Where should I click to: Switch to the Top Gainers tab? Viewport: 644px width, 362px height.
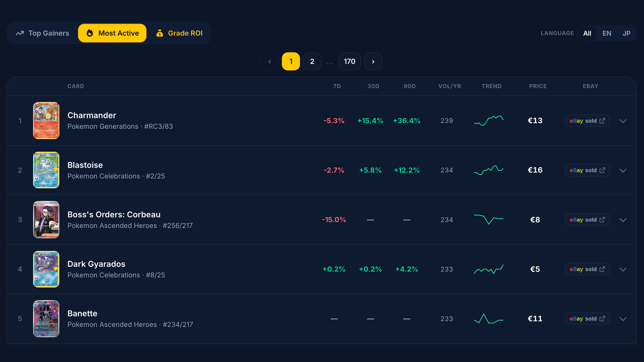pyautogui.click(x=42, y=33)
